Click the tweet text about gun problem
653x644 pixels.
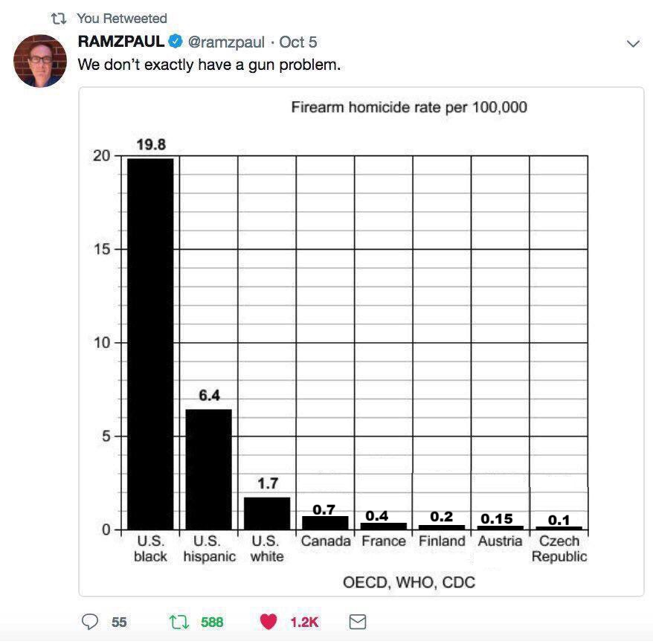pyautogui.click(x=209, y=65)
